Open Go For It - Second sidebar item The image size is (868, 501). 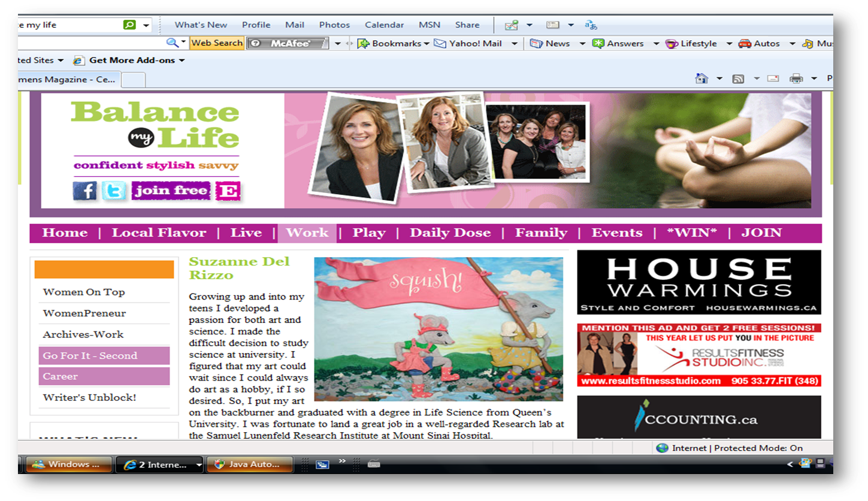tap(104, 355)
